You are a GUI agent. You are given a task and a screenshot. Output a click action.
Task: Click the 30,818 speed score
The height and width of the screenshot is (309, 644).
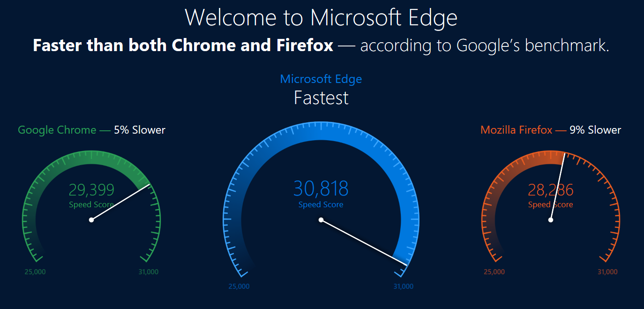(x=321, y=188)
